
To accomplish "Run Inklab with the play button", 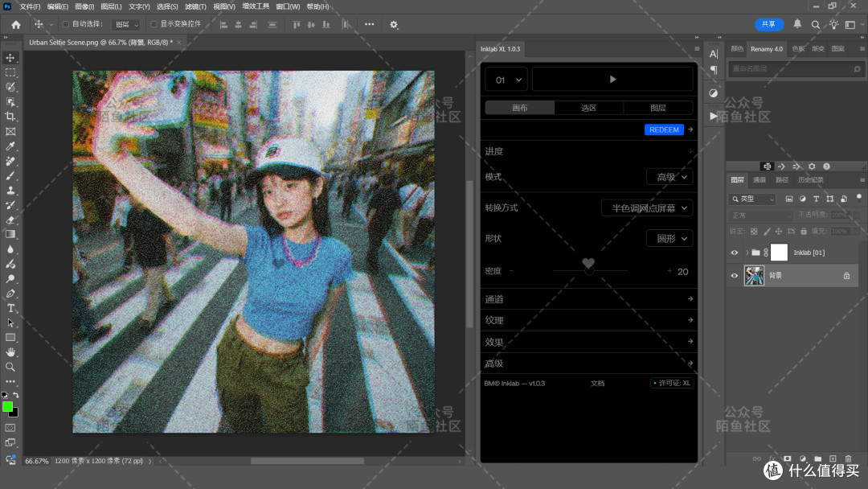I will (612, 80).
